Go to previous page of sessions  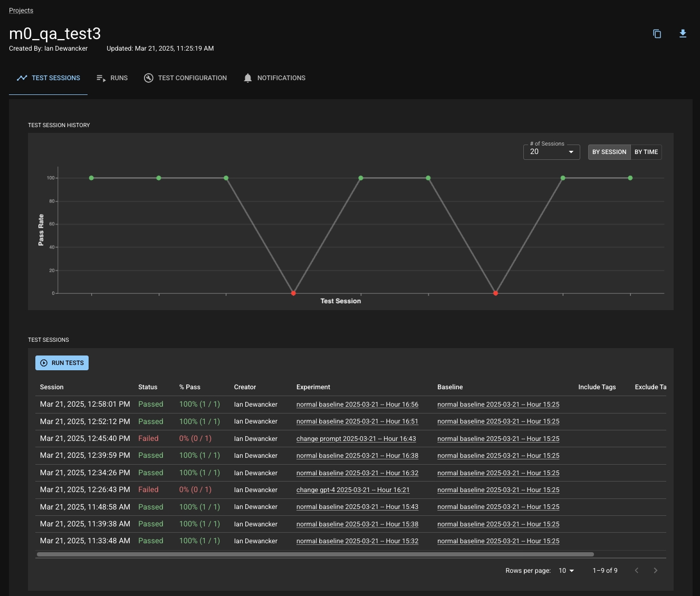point(637,570)
